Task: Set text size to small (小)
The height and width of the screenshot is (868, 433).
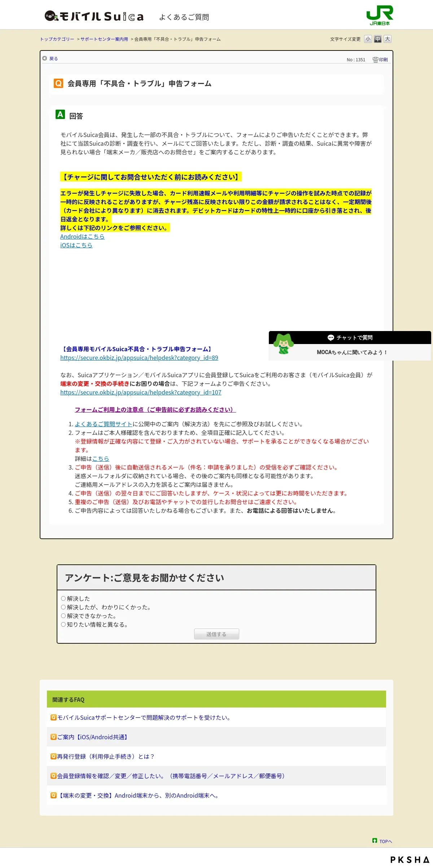Action: click(368, 39)
